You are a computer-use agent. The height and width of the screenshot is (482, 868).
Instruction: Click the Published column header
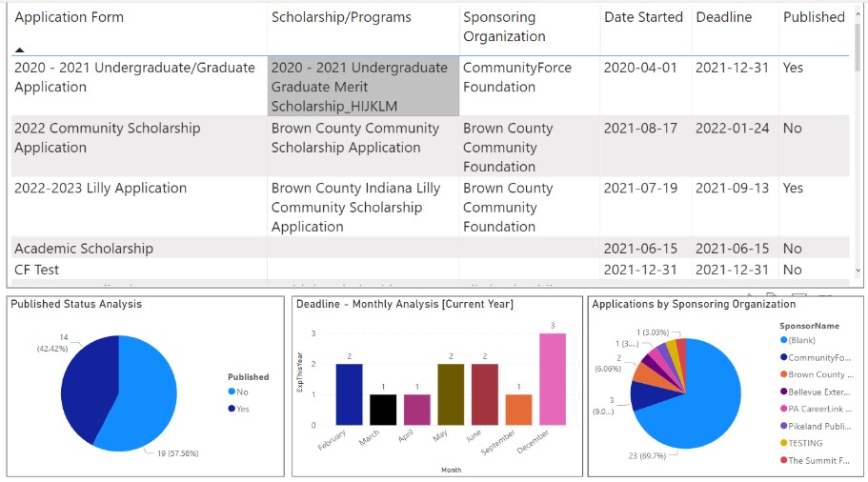813,17
